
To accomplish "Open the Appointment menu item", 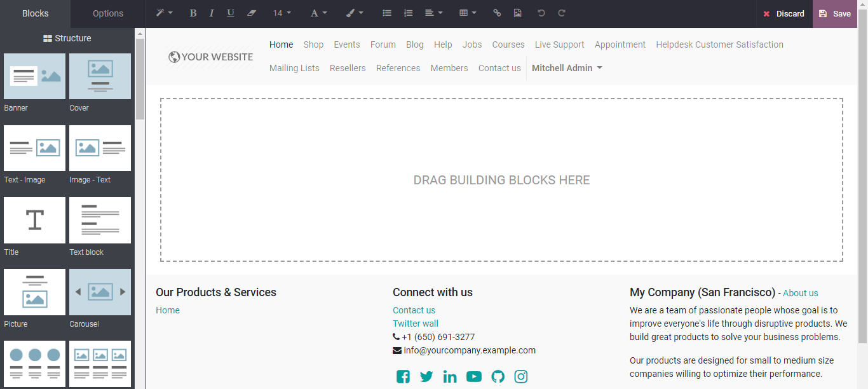I will pos(620,44).
